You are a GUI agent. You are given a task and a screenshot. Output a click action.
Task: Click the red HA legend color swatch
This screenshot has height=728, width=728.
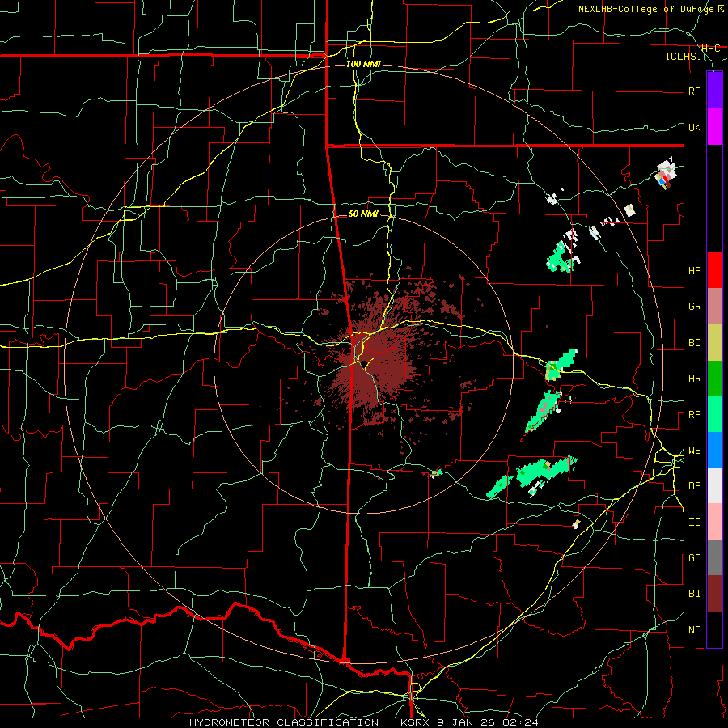coord(714,270)
